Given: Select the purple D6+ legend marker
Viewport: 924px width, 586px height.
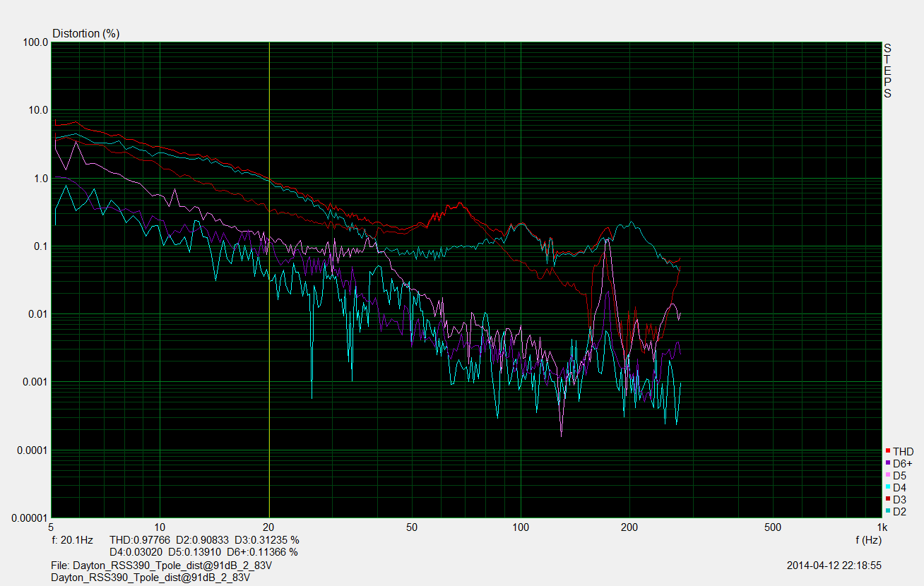Looking at the screenshot, I should tap(887, 463).
